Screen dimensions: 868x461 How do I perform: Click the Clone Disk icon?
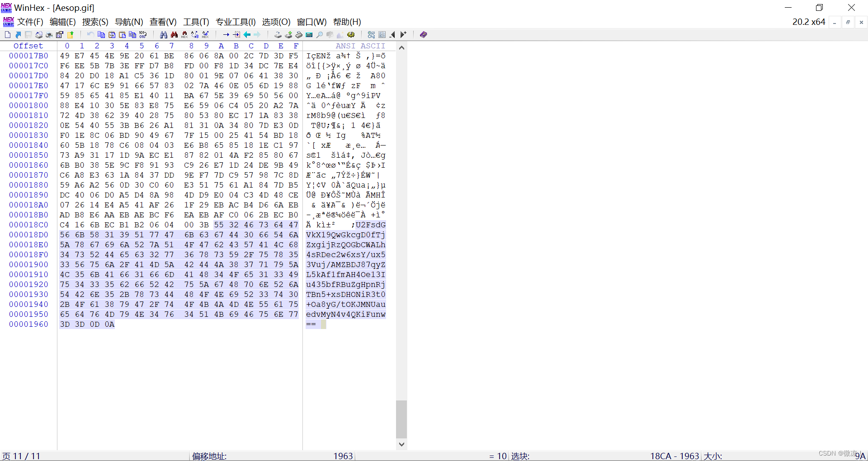[x=288, y=34]
